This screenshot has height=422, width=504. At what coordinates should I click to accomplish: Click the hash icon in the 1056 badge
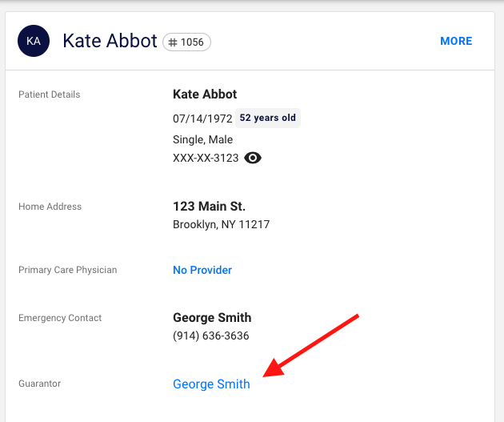tap(173, 42)
